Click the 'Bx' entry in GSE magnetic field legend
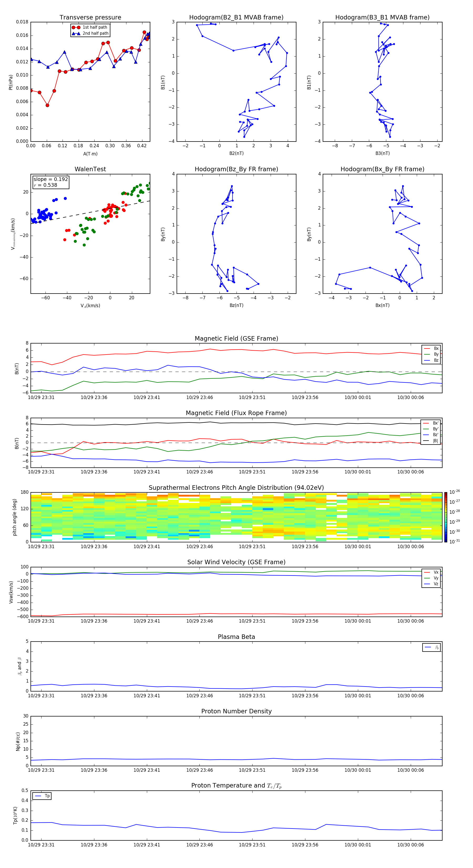Image resolution: width=473 pixels, height=868 pixels. 431,349
